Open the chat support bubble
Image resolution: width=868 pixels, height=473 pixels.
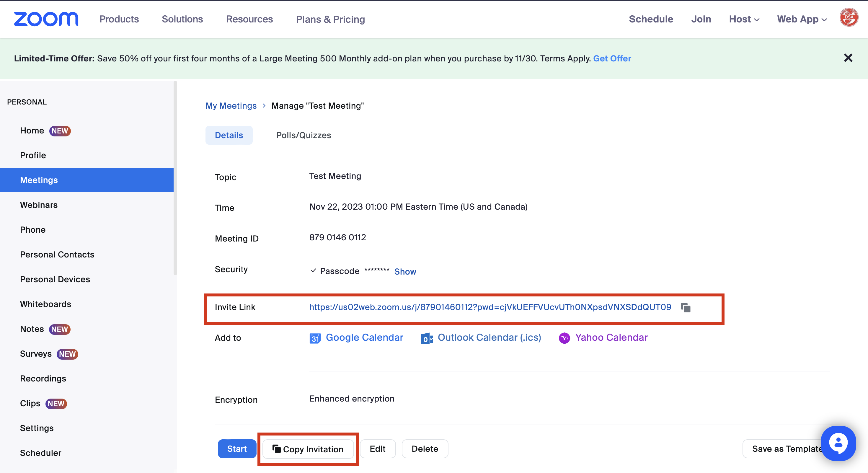click(x=838, y=443)
